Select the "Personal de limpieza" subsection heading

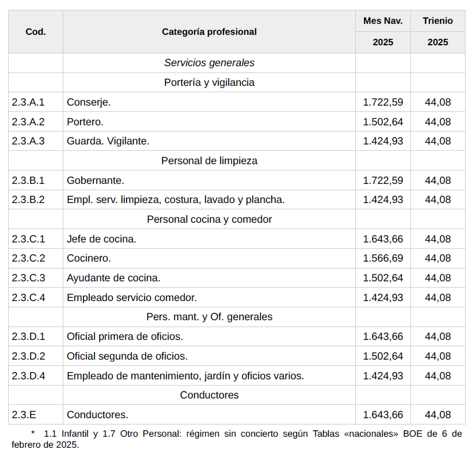point(209,161)
